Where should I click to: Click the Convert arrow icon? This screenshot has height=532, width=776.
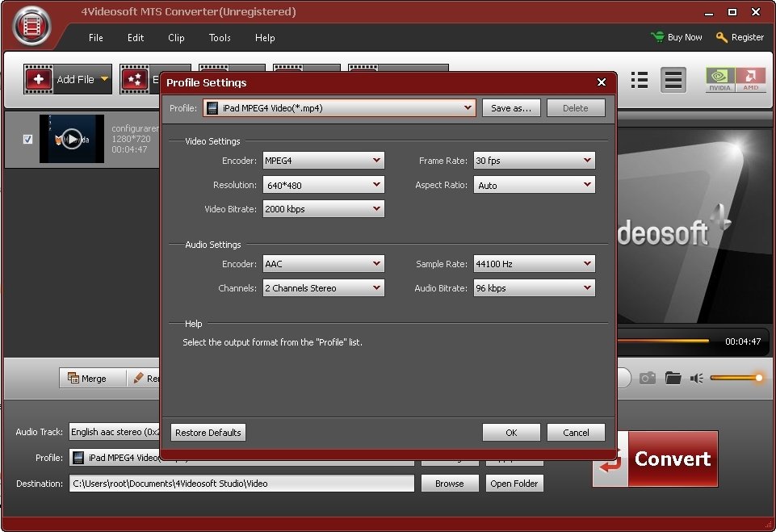(x=610, y=459)
